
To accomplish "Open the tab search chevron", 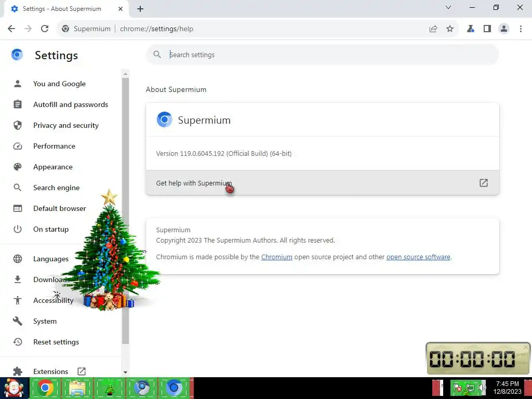I will pyautogui.click(x=448, y=7).
